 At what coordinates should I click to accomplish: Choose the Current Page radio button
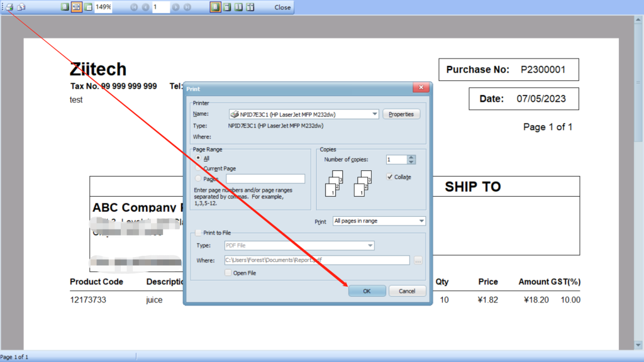point(199,168)
